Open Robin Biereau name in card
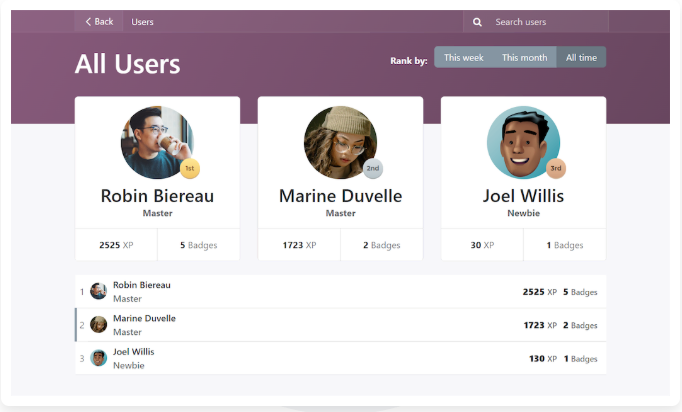 click(157, 196)
